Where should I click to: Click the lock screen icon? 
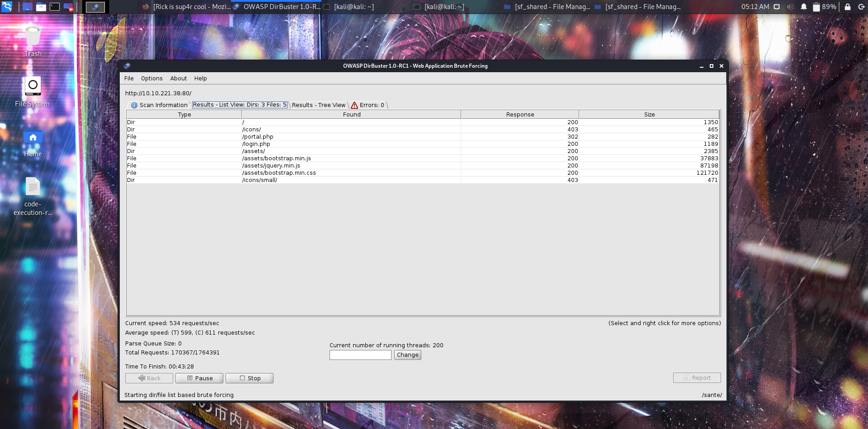(x=847, y=7)
